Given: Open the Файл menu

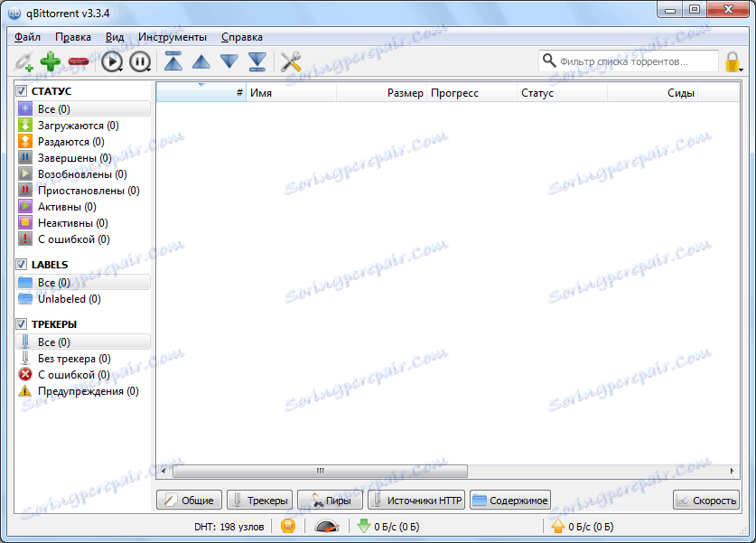Looking at the screenshot, I should point(27,37).
